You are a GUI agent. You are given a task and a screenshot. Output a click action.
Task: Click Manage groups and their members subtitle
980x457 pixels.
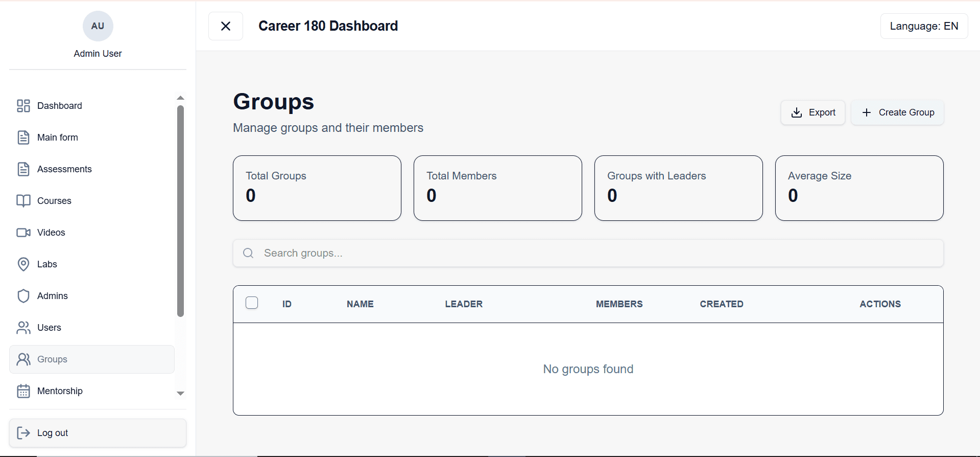click(328, 128)
